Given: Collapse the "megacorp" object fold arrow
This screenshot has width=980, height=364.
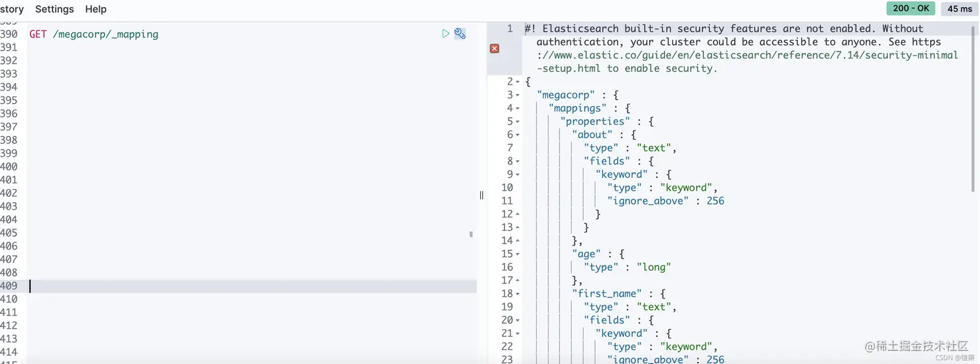Looking at the screenshot, I should pyautogui.click(x=518, y=95).
